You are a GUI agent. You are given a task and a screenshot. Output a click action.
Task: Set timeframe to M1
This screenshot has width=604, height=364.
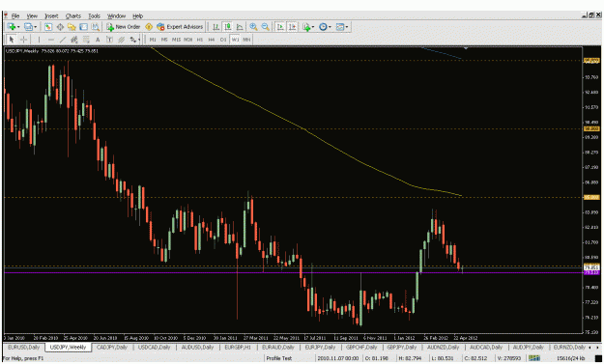click(153, 40)
